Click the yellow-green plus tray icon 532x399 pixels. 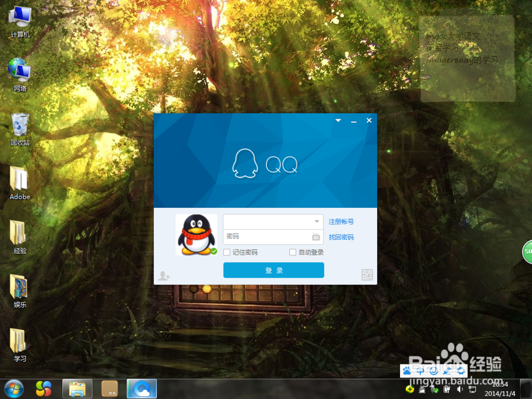(x=410, y=389)
